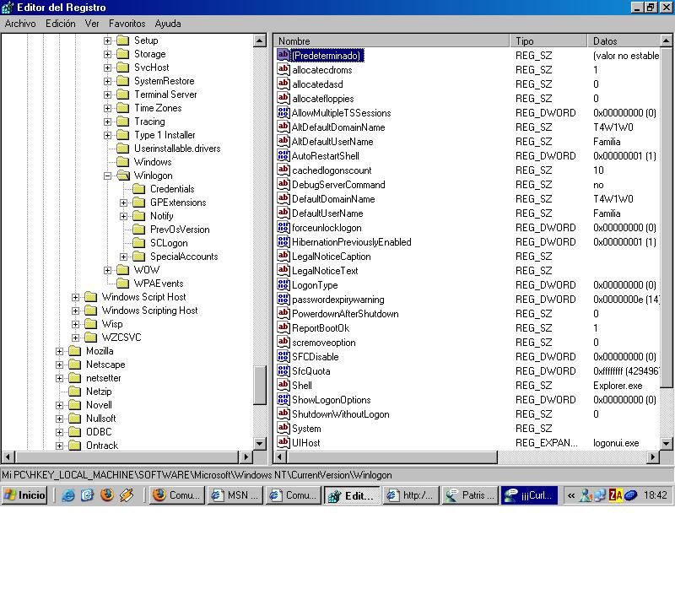Viewport: 675px width, 616px height.
Task: Expand the Setup key
Action: pos(108,41)
